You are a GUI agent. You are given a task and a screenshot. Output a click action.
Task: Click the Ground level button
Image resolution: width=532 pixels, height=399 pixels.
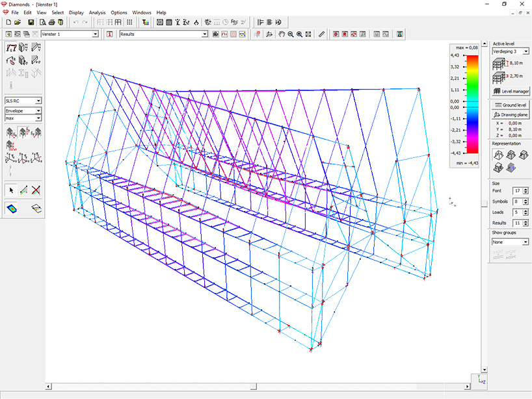(511, 105)
